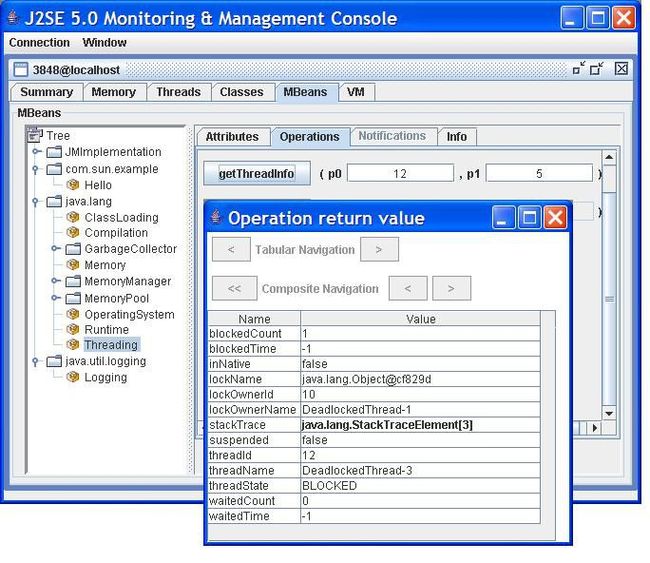
Task: Open the Connection menu
Action: click(39, 42)
